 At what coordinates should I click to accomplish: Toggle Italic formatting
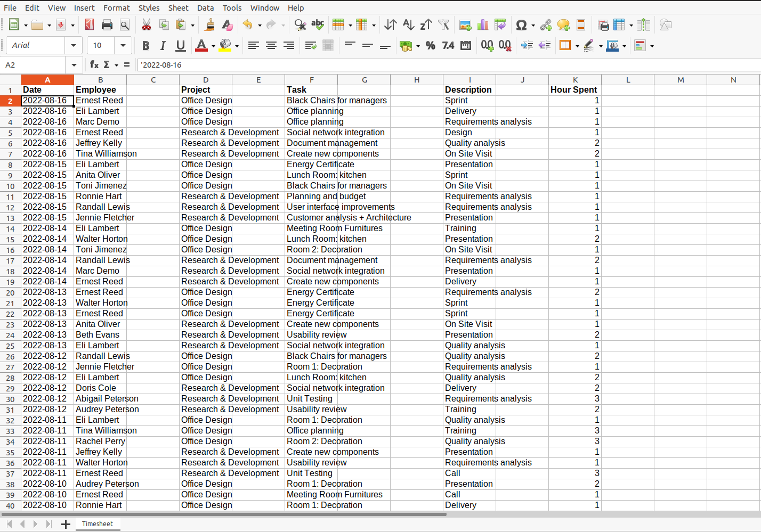[163, 46]
